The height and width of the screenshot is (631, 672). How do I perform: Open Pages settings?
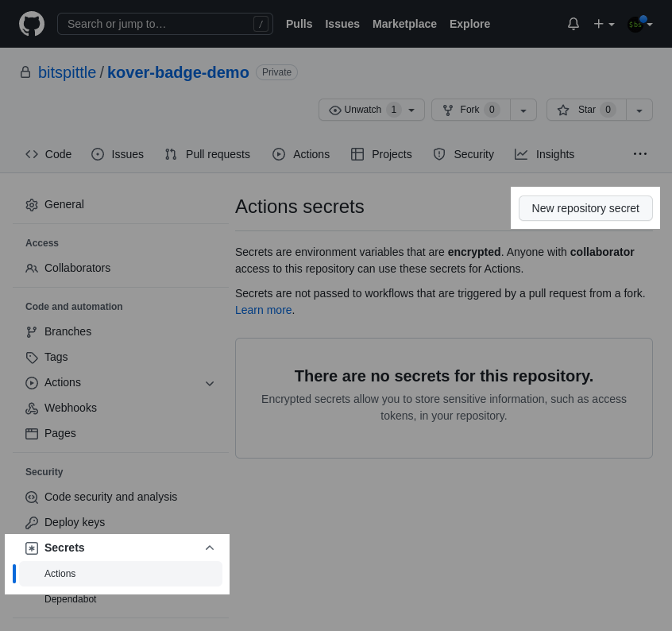(121, 433)
